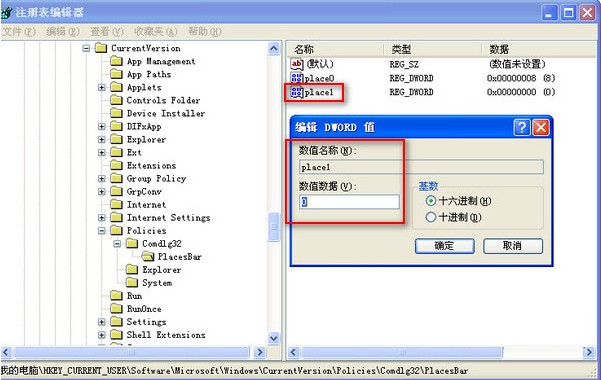Image resolution: width=601 pixels, height=380 pixels.
Task: Click the (默认) string value icon
Action: pos(297,64)
